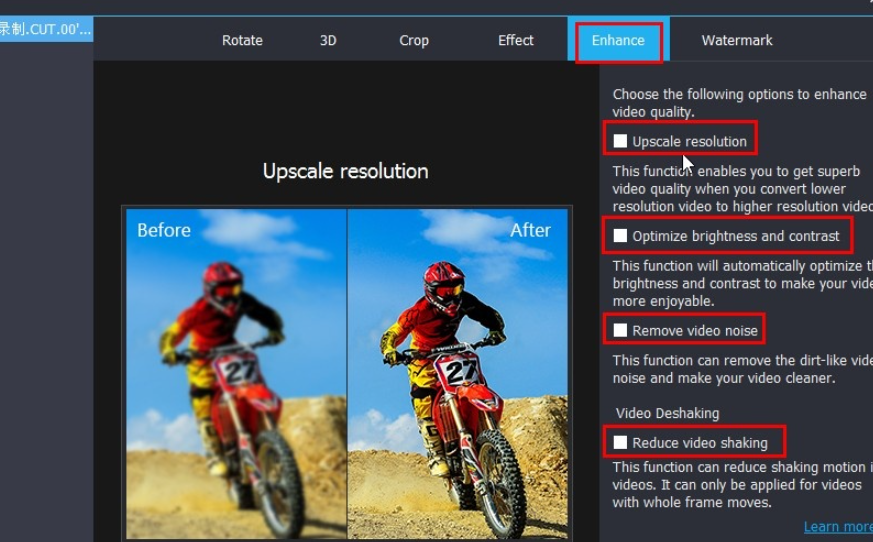The image size is (873, 542).
Task: Open the Crop tab
Action: (x=414, y=41)
